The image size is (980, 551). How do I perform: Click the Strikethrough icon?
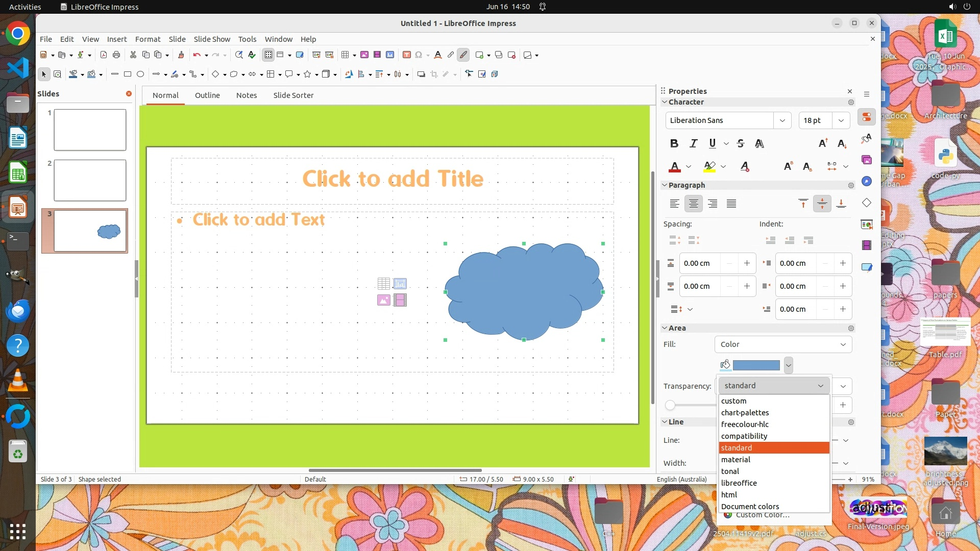point(741,143)
